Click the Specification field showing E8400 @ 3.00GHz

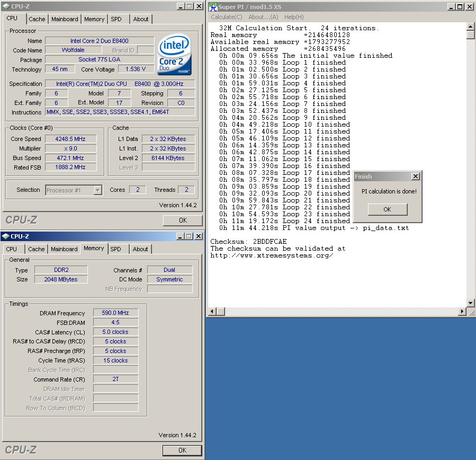(120, 84)
